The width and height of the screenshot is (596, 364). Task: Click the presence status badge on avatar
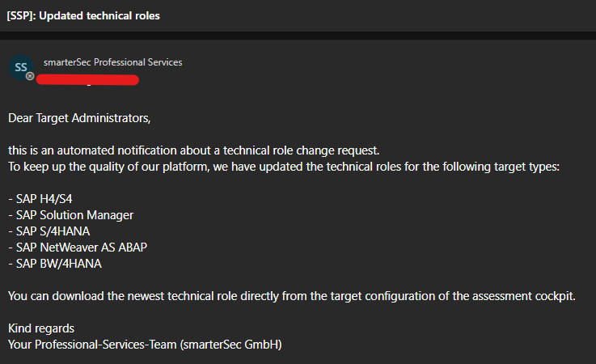click(x=30, y=76)
